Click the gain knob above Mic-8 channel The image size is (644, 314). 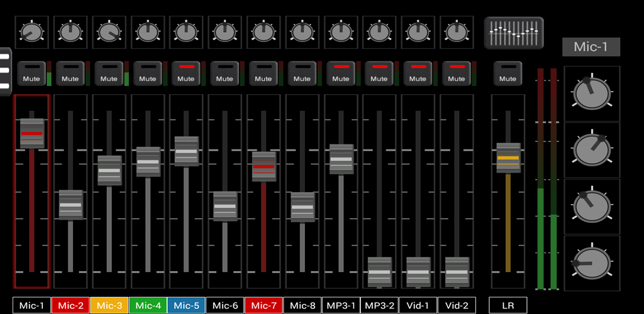coord(303,33)
